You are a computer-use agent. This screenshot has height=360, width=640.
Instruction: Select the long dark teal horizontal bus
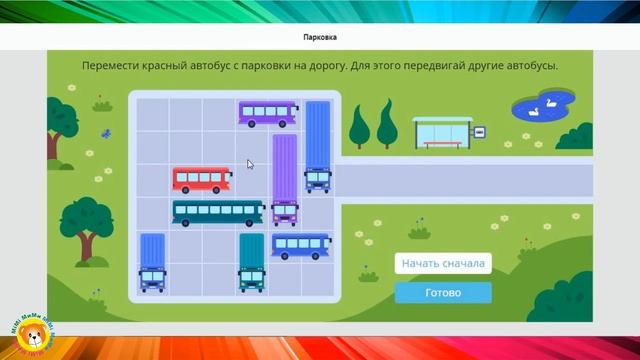coord(219,213)
